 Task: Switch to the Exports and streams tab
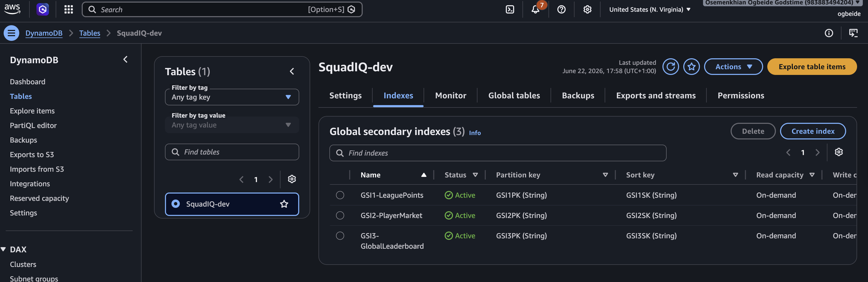click(656, 96)
